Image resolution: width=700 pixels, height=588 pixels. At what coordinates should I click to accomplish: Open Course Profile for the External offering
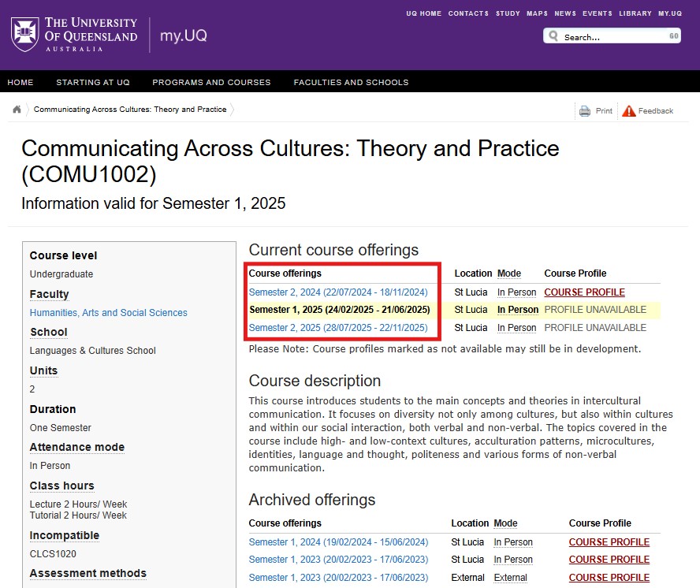pos(609,578)
